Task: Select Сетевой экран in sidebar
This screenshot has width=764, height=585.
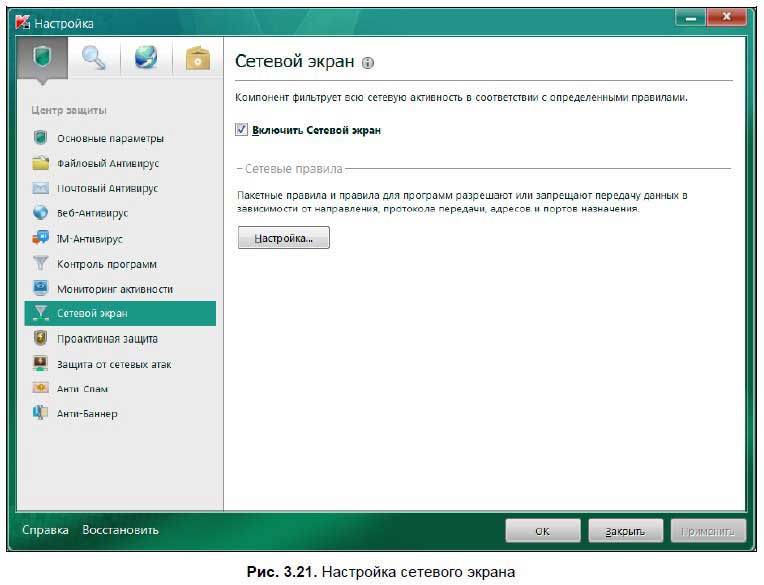Action: click(x=120, y=313)
